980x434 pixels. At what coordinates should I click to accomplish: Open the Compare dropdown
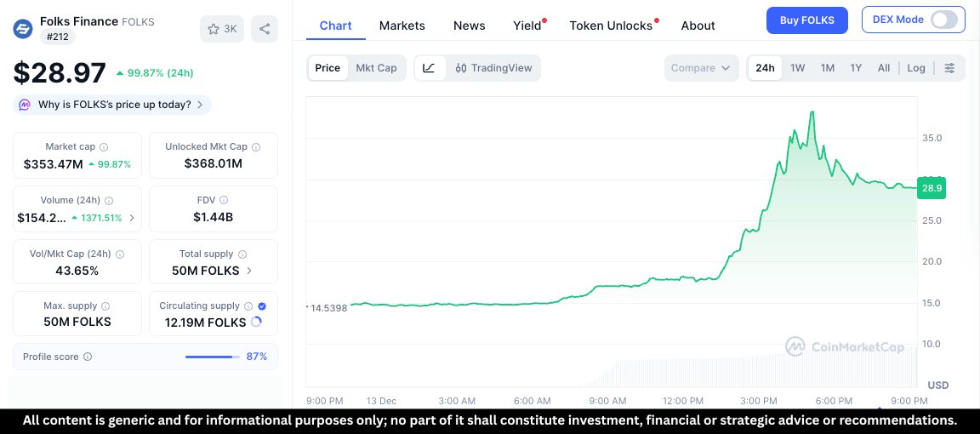[x=701, y=68]
